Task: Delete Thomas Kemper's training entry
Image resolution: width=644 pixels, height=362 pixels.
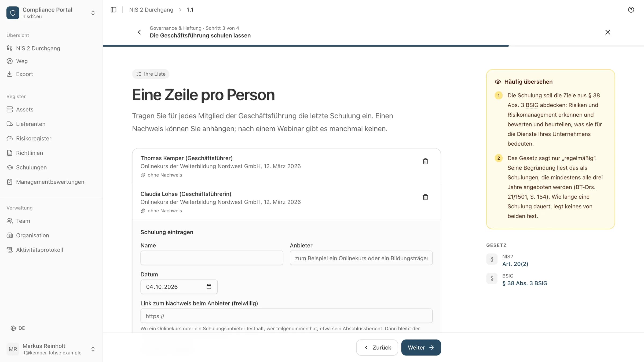Action: [425, 161]
